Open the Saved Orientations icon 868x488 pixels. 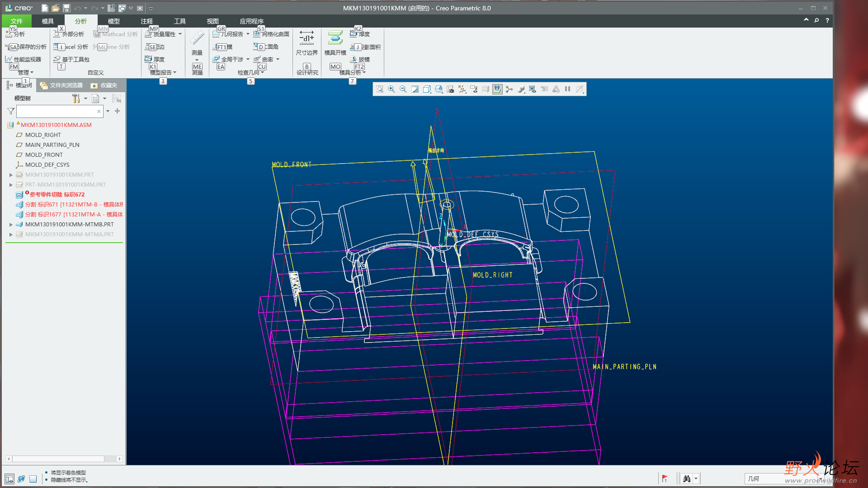(439, 89)
